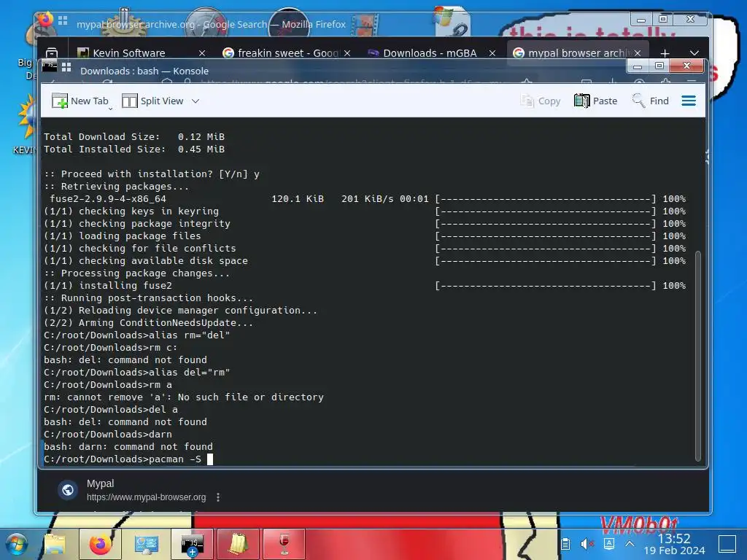Click the Firefox logo in the title bar
This screenshot has height=560, width=747.
point(46,20)
